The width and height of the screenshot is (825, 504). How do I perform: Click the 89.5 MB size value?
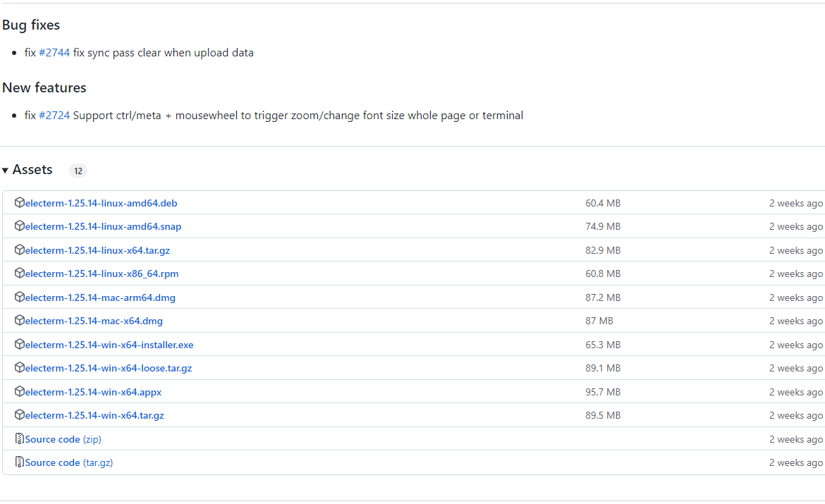click(603, 416)
